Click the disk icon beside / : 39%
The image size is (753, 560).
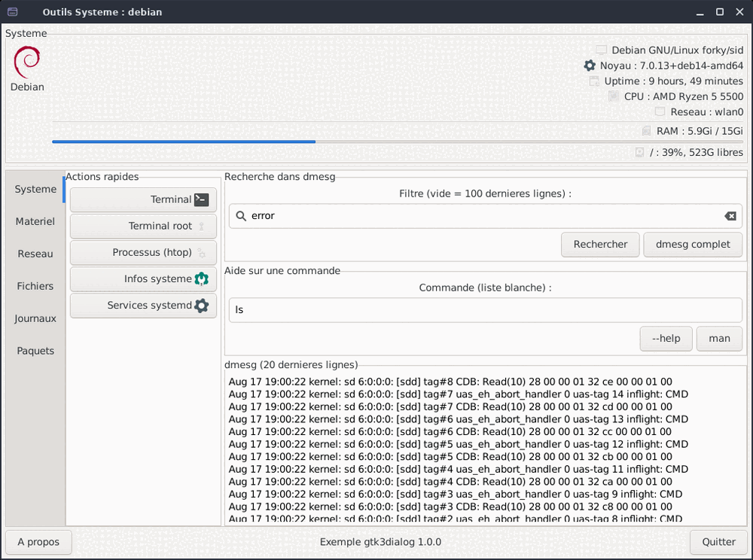click(x=639, y=152)
